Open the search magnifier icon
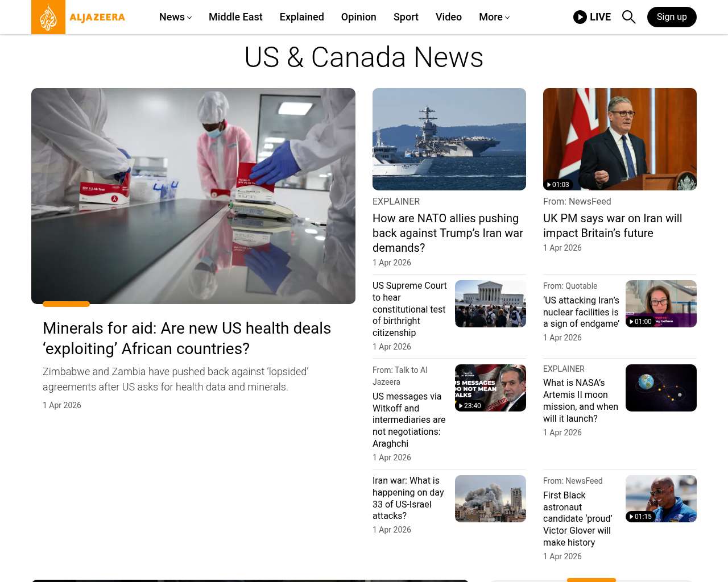This screenshot has width=728, height=582. [x=628, y=17]
